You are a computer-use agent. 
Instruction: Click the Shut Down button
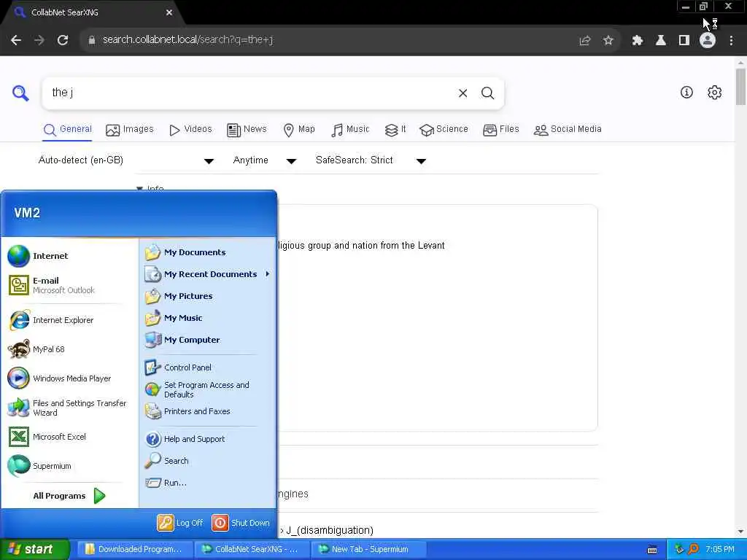pyautogui.click(x=241, y=523)
